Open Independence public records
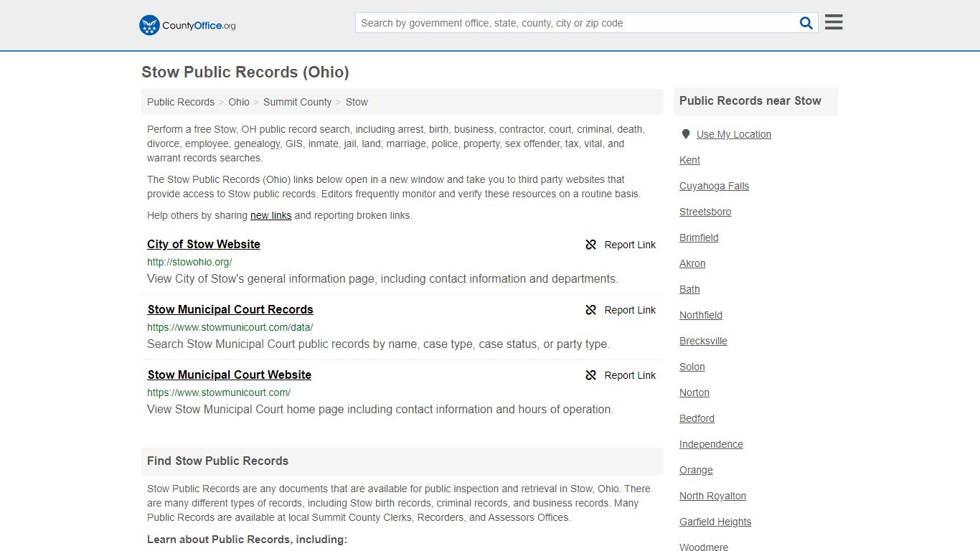Screen dimensions: 980x551 click(711, 444)
